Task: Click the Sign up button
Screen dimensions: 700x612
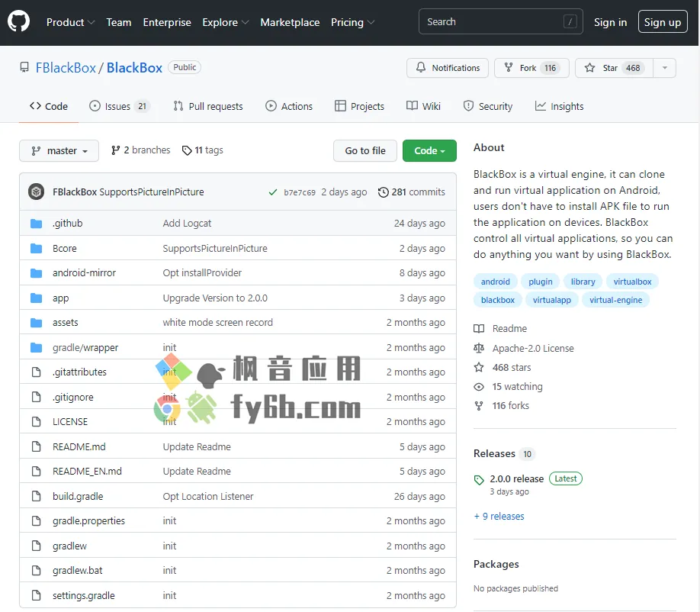Action: click(663, 22)
